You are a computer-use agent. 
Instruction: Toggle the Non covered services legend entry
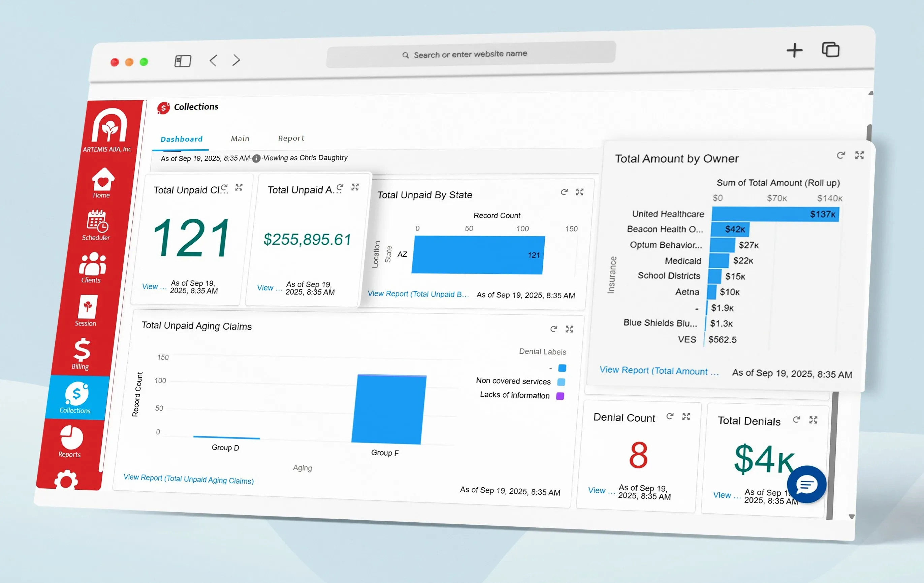coord(561,381)
